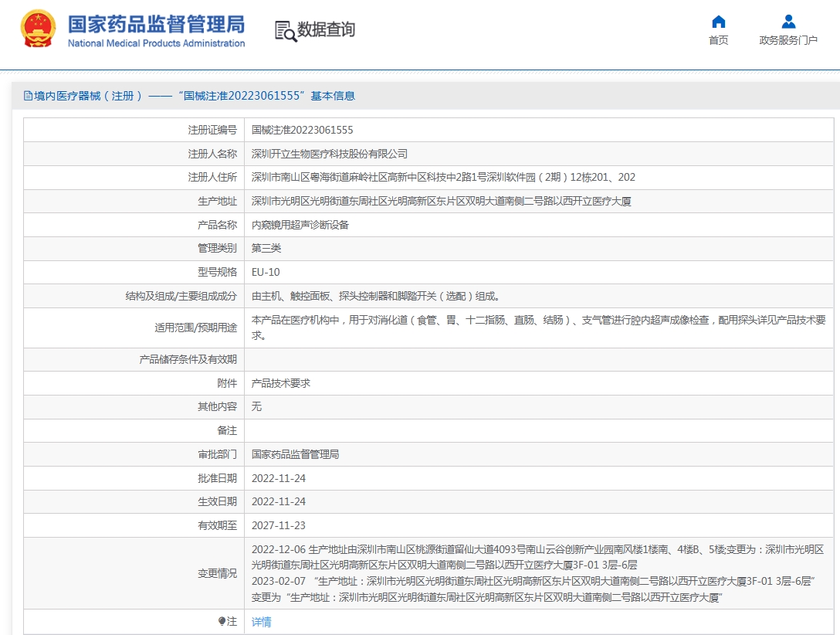Click the 注册人住所 label
The width and height of the screenshot is (840, 635).
point(212,178)
